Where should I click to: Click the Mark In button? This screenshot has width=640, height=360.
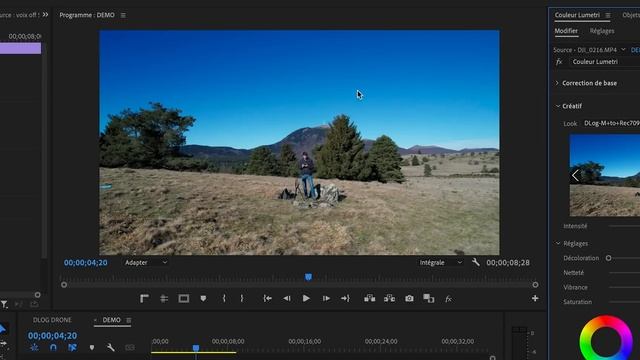(224, 298)
